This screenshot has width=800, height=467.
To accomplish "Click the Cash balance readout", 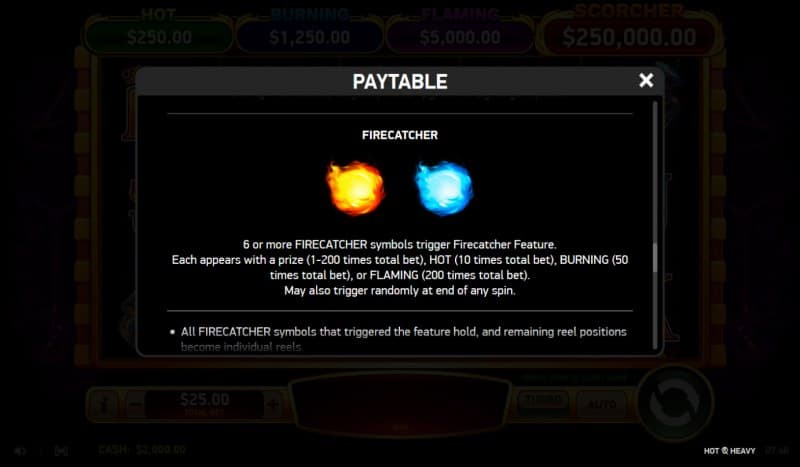I will pyautogui.click(x=142, y=450).
